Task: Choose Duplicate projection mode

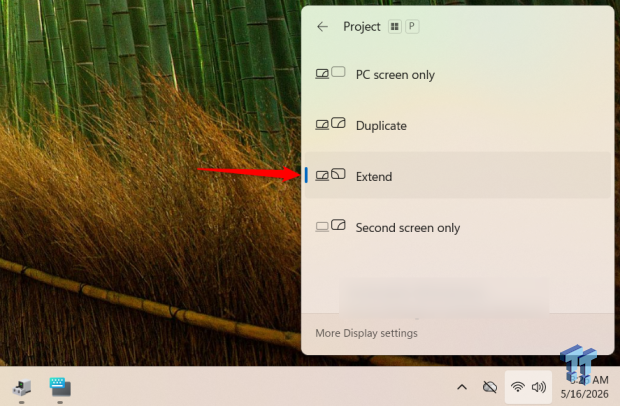Action: coord(457,125)
